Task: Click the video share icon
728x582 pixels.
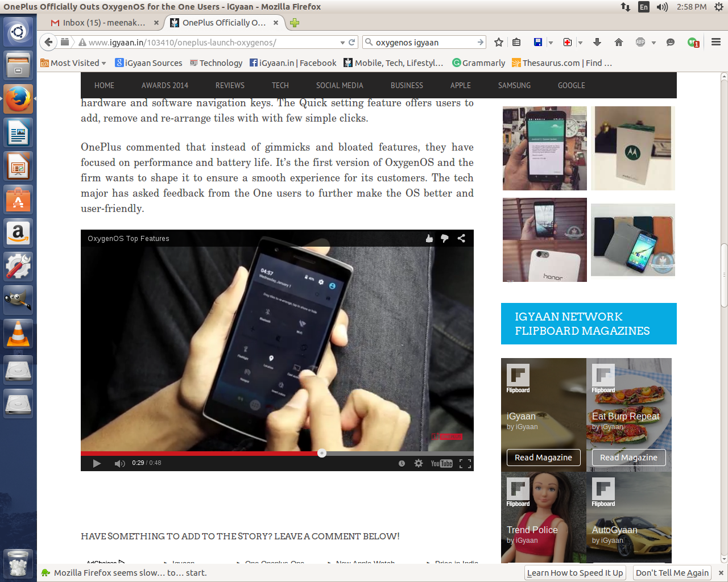Action: point(461,239)
